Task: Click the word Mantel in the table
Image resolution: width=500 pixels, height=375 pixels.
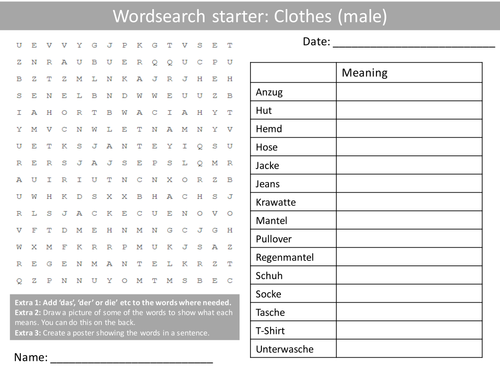Action: pyautogui.click(x=271, y=221)
